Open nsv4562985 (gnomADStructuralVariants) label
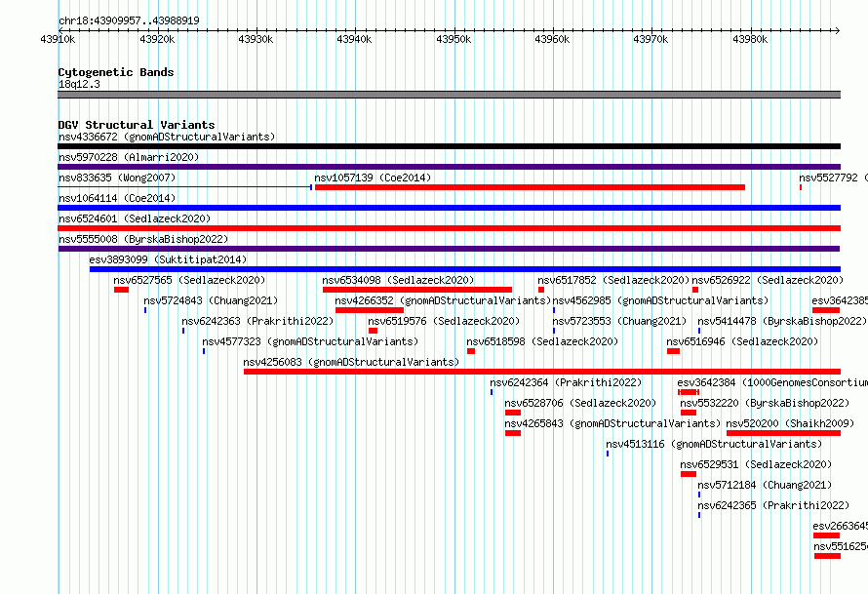Image resolution: width=868 pixels, height=594 pixels. (660, 300)
